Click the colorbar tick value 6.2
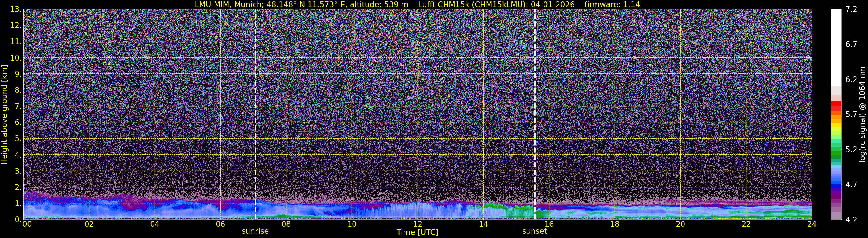 pos(851,79)
